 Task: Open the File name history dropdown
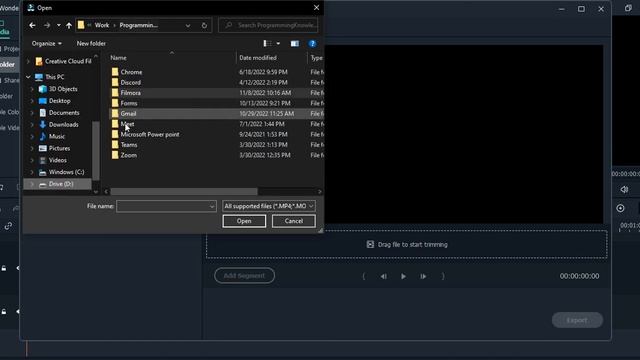click(212, 206)
